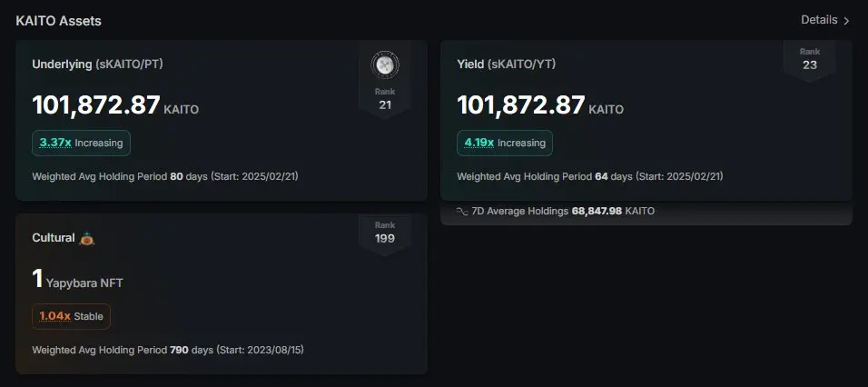868x387 pixels.
Task: Click the 4.19x Increasing multiplier badge
Action: pos(505,143)
